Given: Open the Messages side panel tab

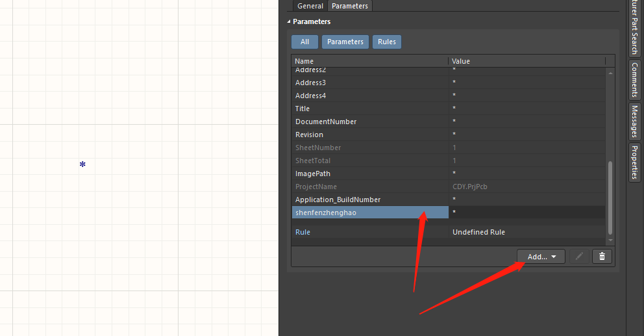Looking at the screenshot, I should click(634, 122).
